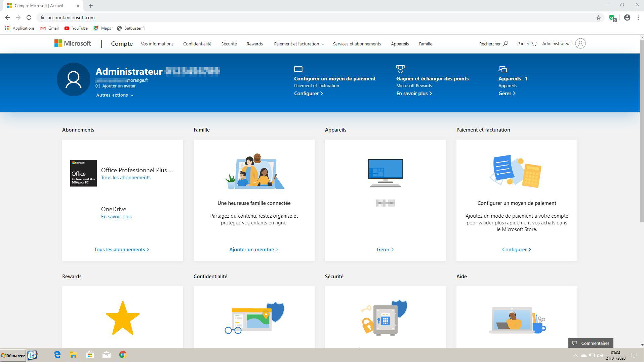
Task: Click the yellow Rewards star icon
Action: tap(123, 318)
